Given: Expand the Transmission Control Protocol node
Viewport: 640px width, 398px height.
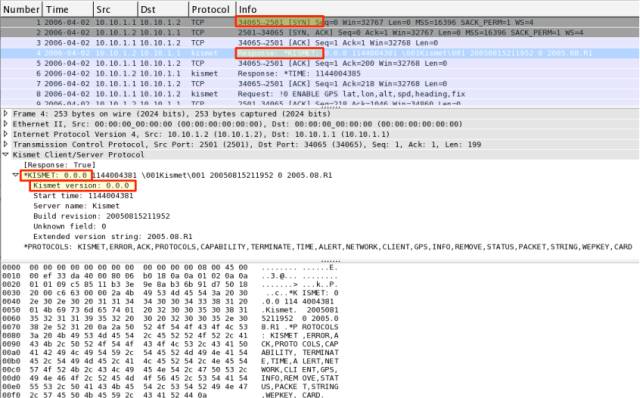Looking at the screenshot, I should [x=6, y=144].
